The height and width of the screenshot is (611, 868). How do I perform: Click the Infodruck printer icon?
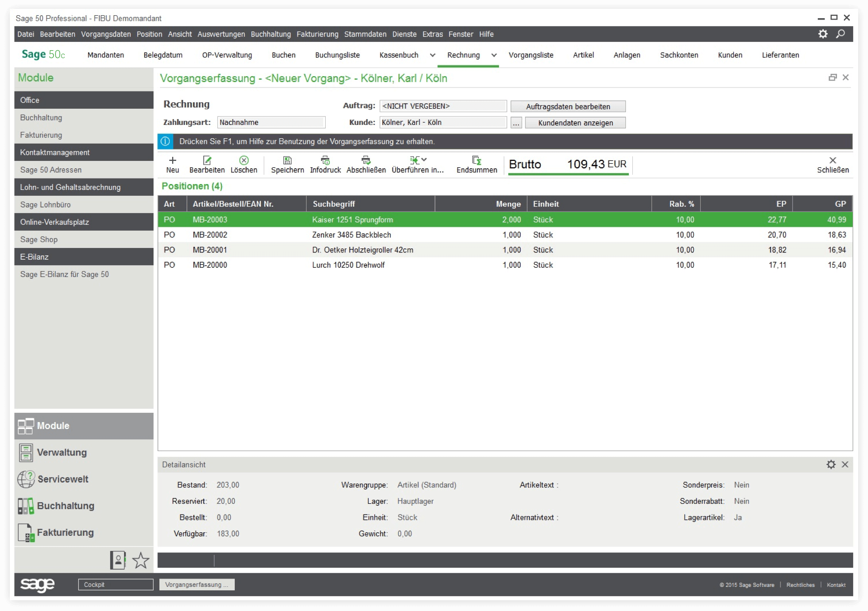coord(325,160)
